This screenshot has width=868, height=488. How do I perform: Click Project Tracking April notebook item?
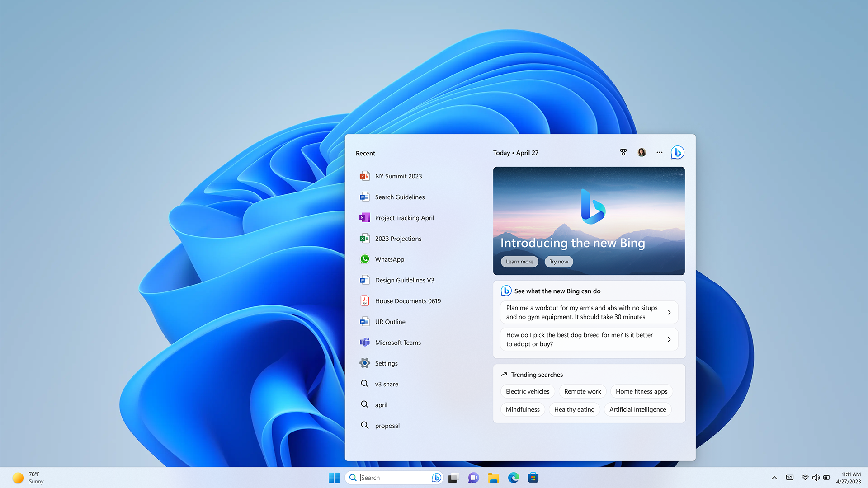(404, 217)
